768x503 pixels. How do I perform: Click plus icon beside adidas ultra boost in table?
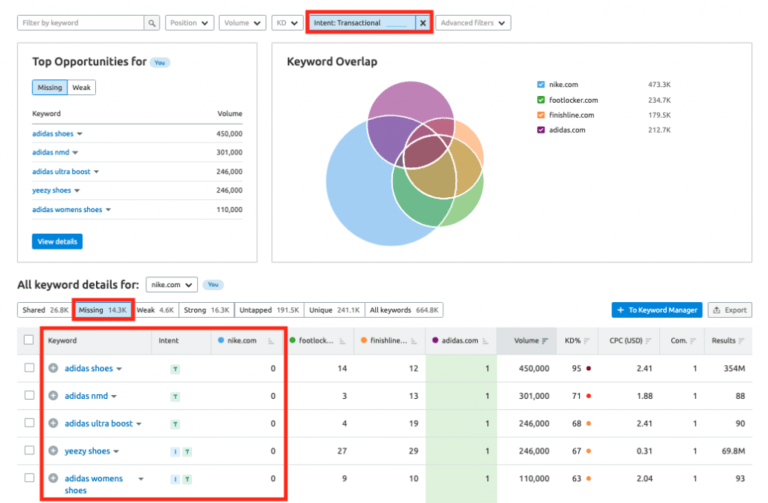(x=53, y=423)
